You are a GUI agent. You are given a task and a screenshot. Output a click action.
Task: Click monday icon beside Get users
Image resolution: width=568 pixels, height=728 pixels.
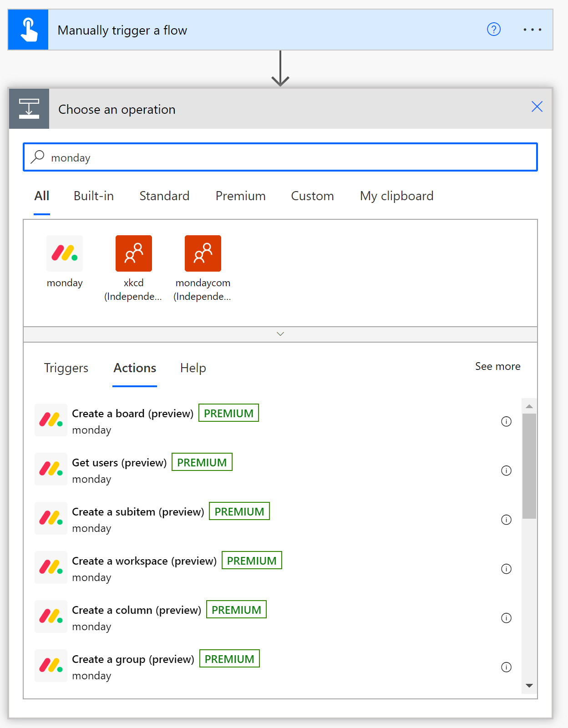pyautogui.click(x=51, y=469)
